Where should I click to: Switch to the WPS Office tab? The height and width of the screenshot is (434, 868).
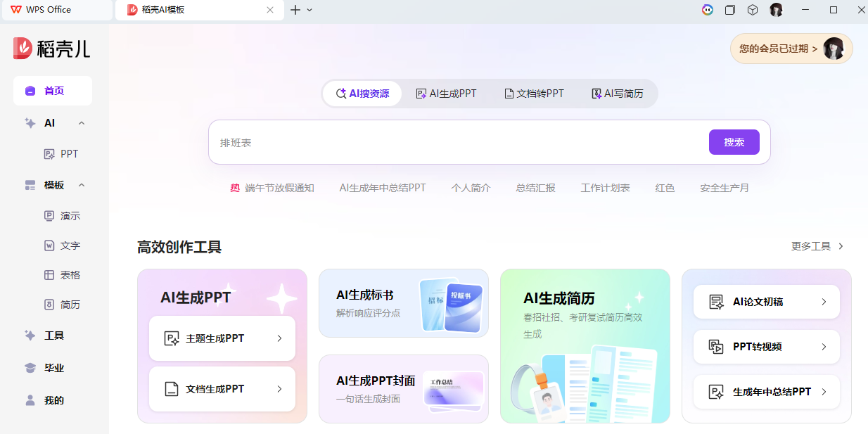click(x=56, y=10)
